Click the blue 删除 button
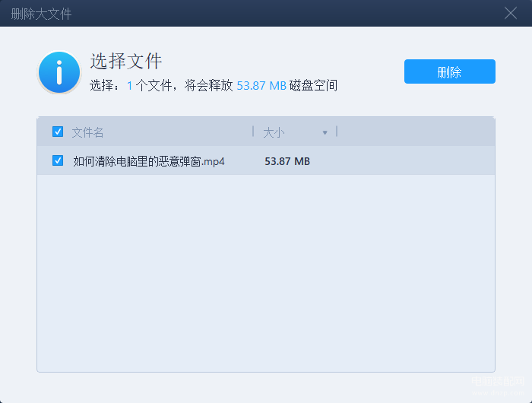 (x=450, y=71)
